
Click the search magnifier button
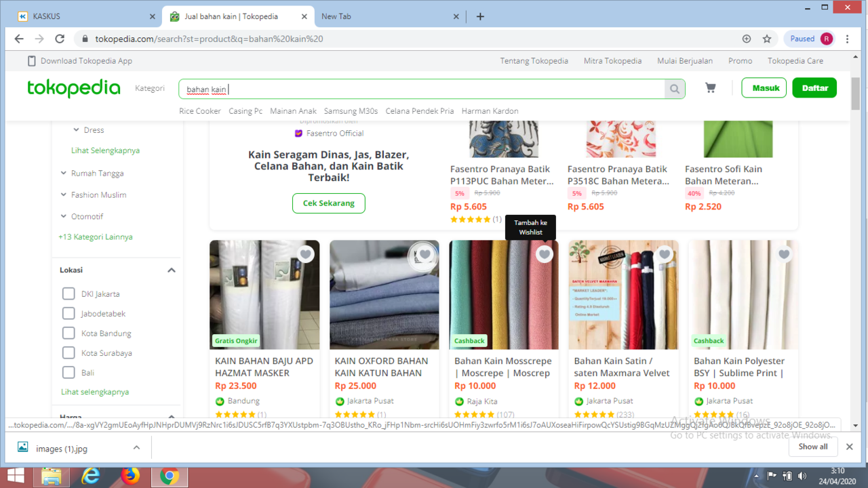pyautogui.click(x=675, y=89)
